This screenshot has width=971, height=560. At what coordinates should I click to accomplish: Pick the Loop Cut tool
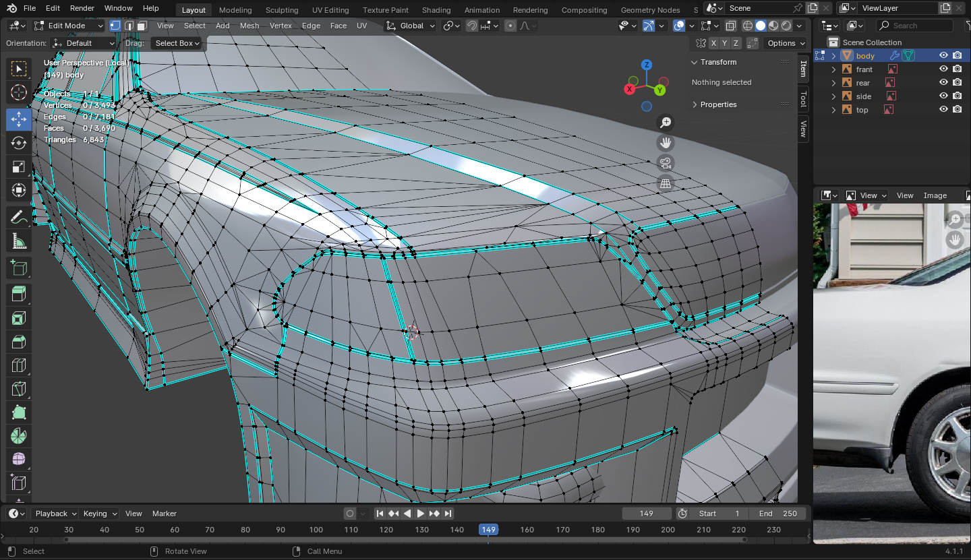point(19,365)
